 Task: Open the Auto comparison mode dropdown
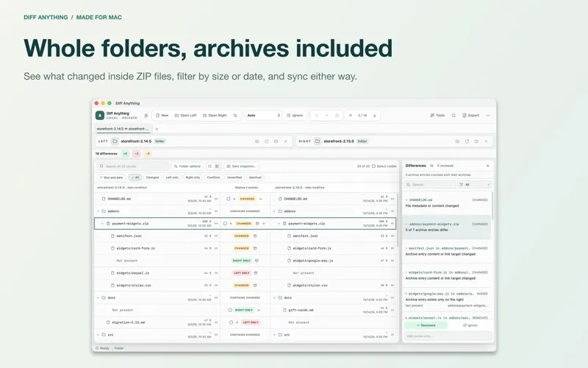pos(263,116)
